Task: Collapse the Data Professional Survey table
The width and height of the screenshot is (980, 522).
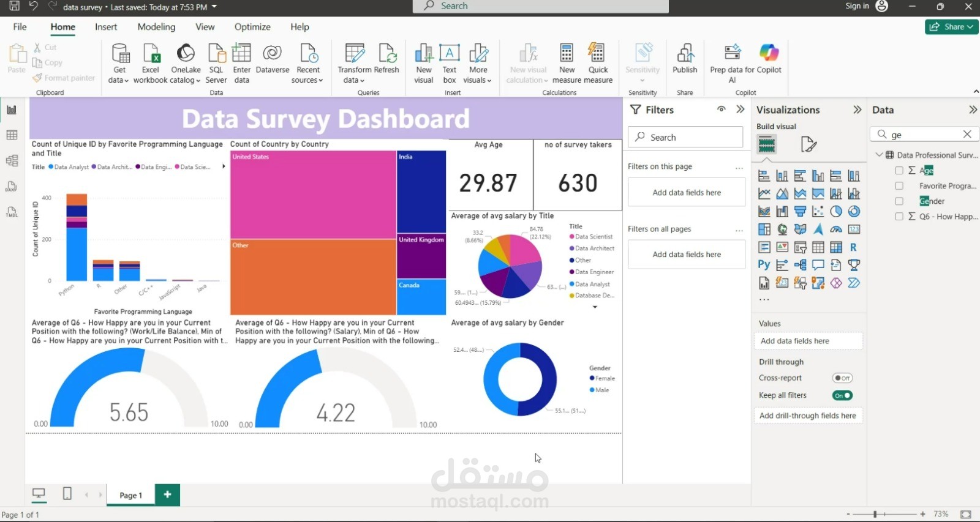Action: click(879, 155)
